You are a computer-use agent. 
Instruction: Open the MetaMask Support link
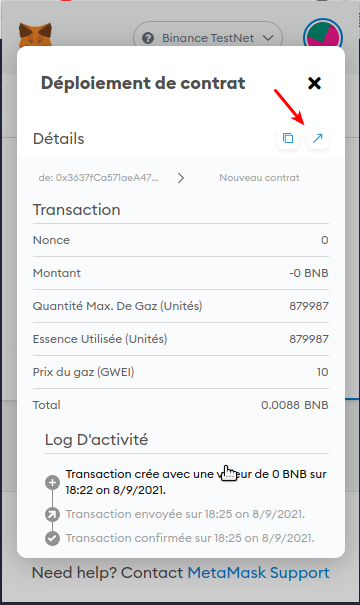[x=259, y=573]
